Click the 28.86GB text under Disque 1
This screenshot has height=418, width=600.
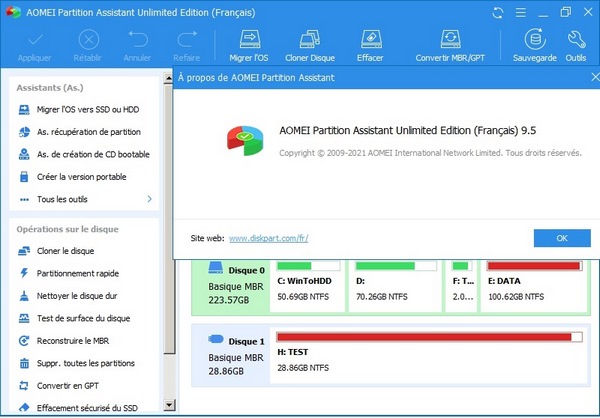click(x=226, y=371)
